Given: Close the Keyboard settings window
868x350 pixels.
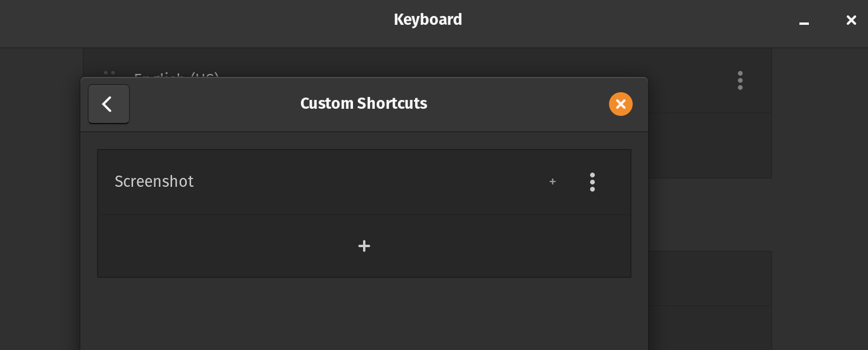Looking at the screenshot, I should point(851,21).
